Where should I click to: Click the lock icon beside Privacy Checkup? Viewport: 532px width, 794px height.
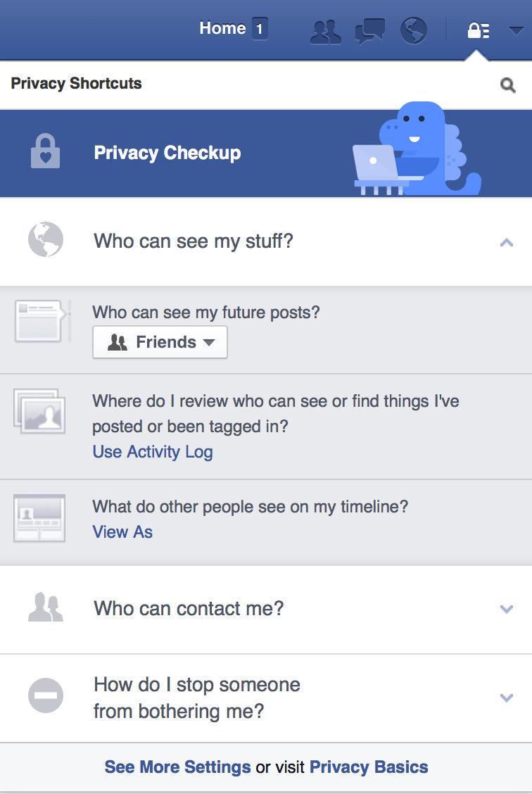(x=45, y=153)
